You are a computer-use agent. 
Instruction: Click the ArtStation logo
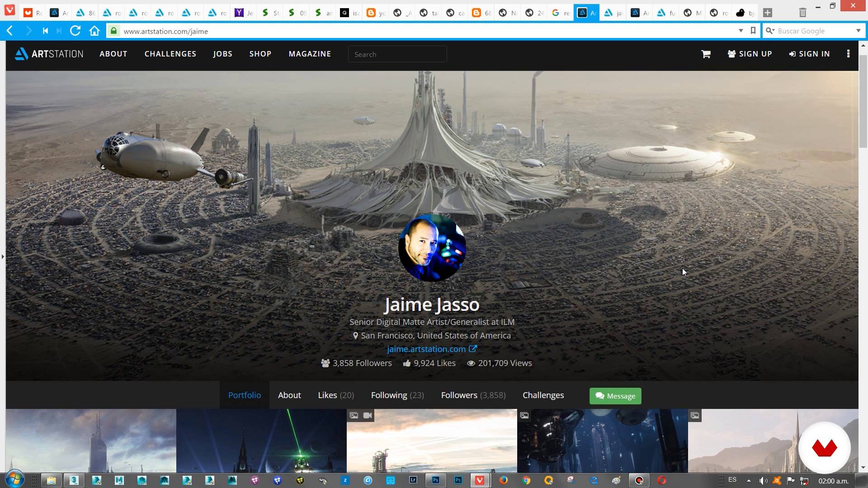49,54
